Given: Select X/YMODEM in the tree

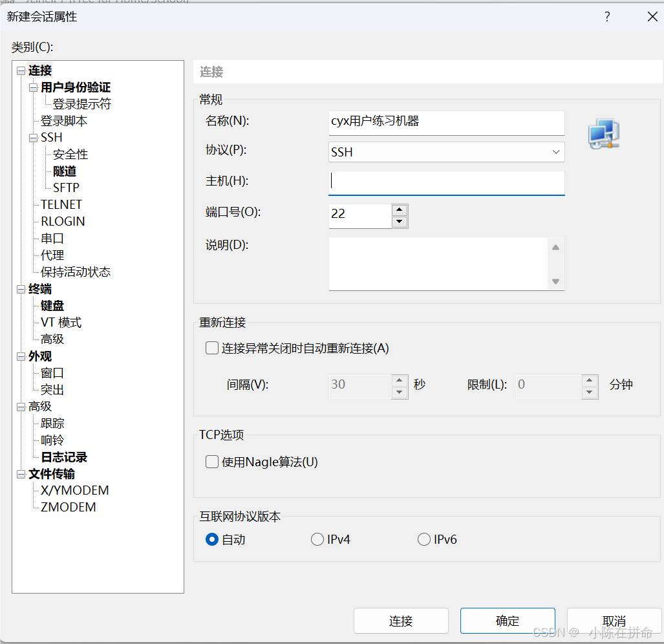Looking at the screenshot, I should pyautogui.click(x=75, y=490).
